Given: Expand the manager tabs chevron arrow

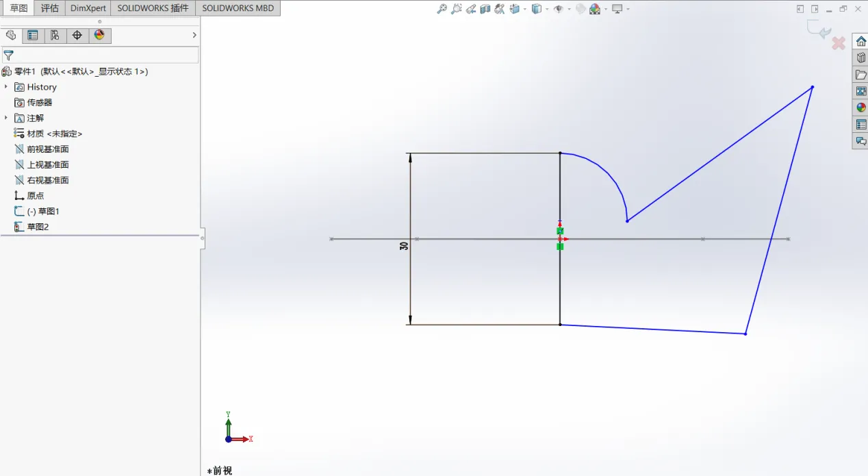Looking at the screenshot, I should pyautogui.click(x=194, y=36).
